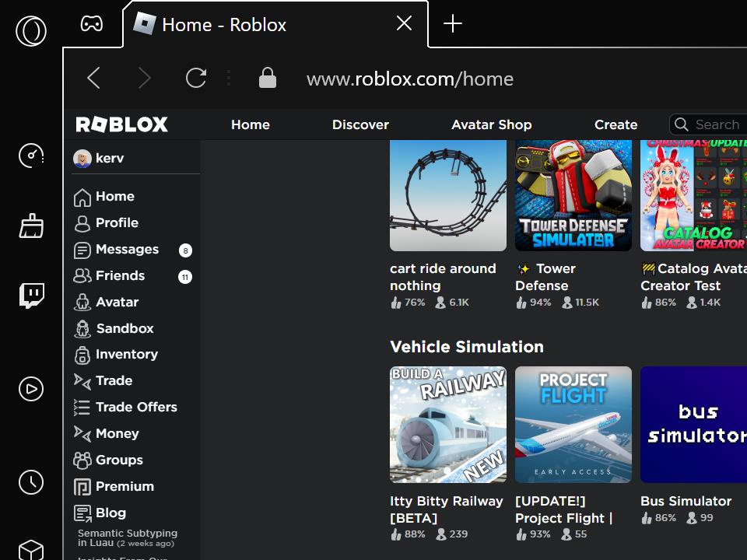
Task: Open Twitch in the Opera sidebar
Action: point(31,296)
